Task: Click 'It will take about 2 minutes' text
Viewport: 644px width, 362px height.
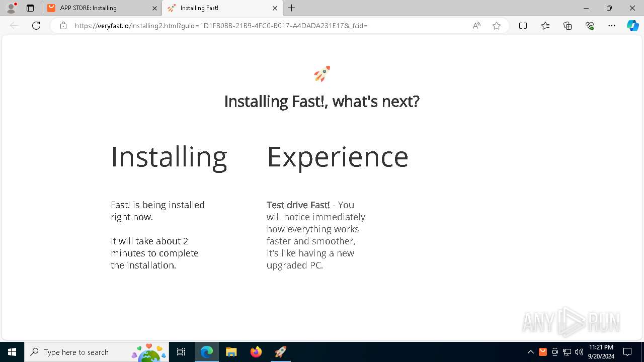Action: (154, 253)
